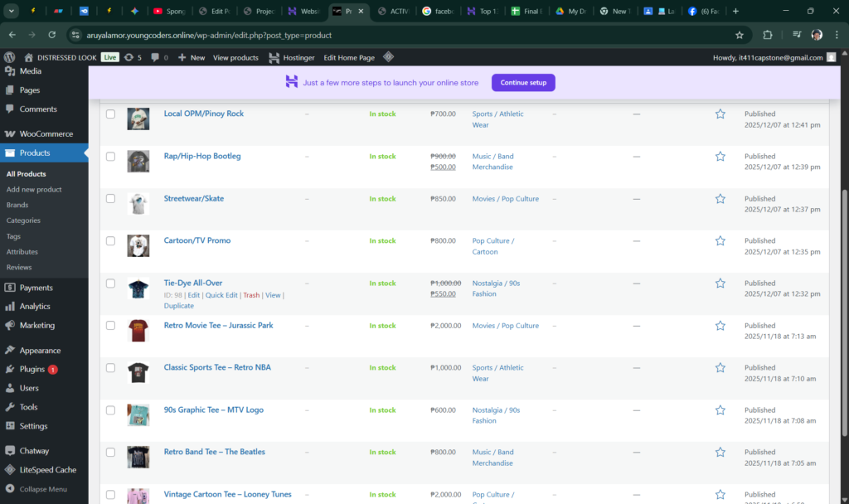
Task: Reload the page using browser refresh icon
Action: point(52,35)
